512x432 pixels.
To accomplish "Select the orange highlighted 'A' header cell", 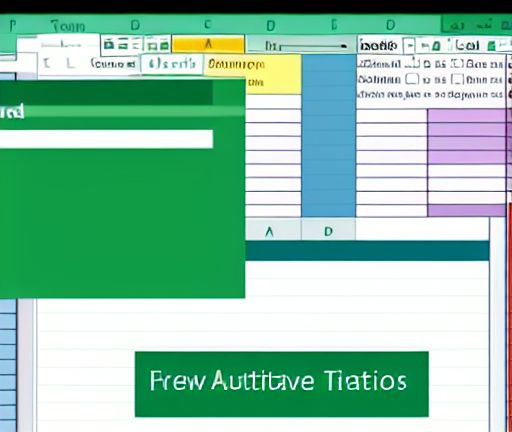I will (x=208, y=44).
